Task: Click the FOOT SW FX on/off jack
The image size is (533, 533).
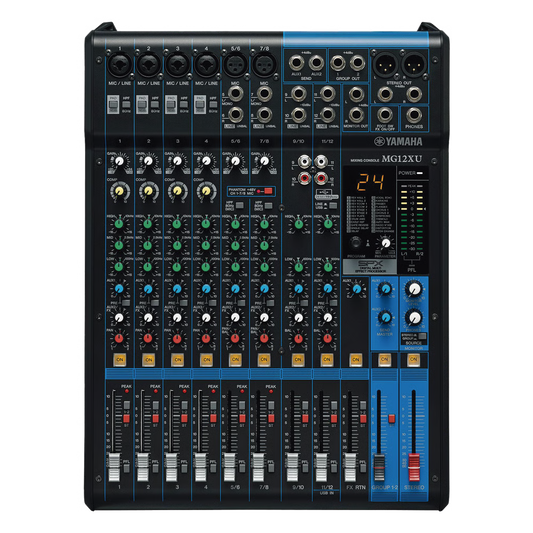Action: pos(385,115)
